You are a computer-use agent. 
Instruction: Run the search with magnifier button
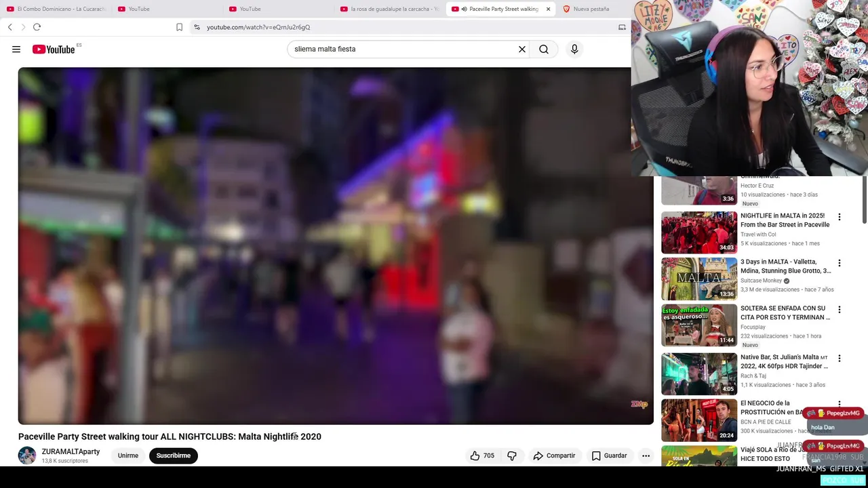[x=544, y=49]
